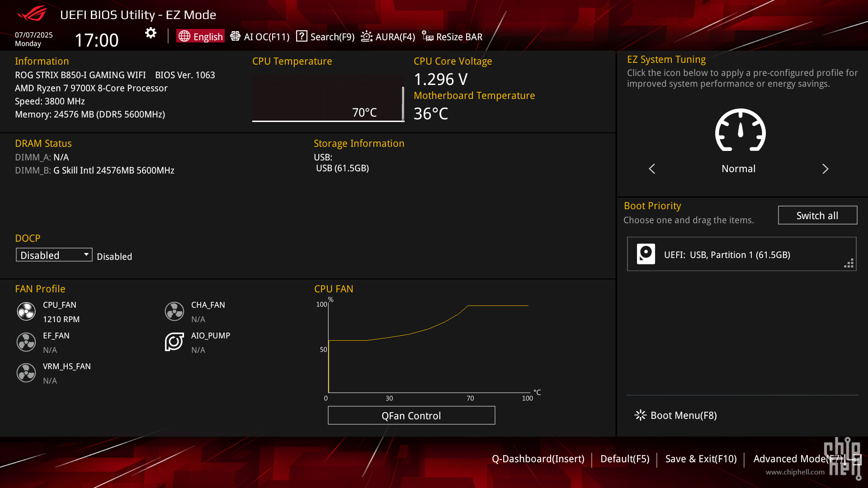This screenshot has height=488, width=868.
Task: Select the previous EZ tuning profile arrow
Action: pos(652,169)
